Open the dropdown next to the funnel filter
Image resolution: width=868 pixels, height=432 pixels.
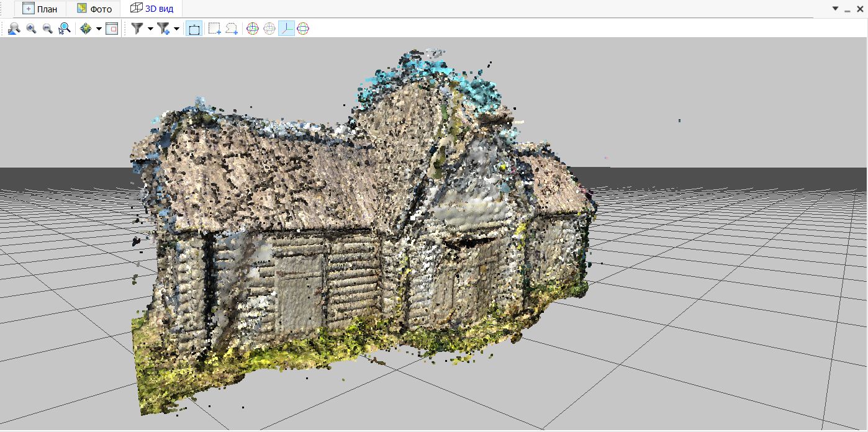[x=150, y=29]
